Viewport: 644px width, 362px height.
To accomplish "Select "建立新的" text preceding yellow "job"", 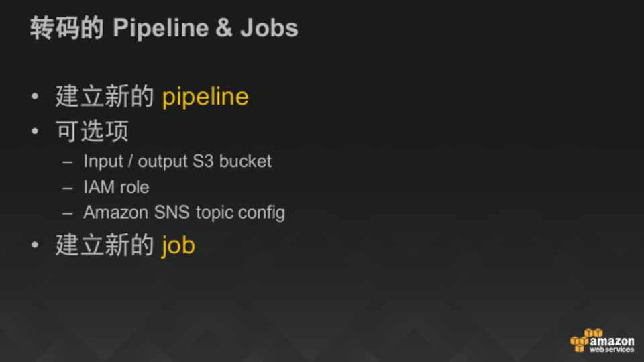I will (x=105, y=245).
